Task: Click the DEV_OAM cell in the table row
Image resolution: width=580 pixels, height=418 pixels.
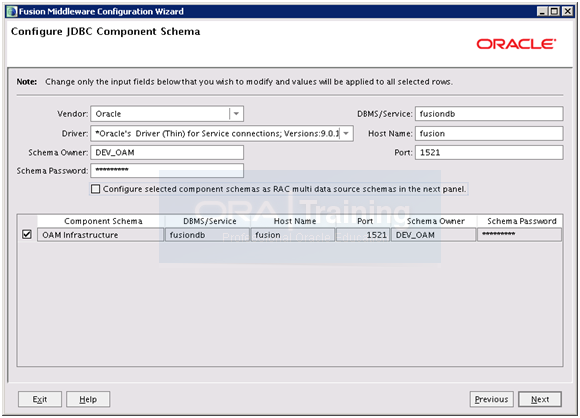Action: (x=434, y=235)
